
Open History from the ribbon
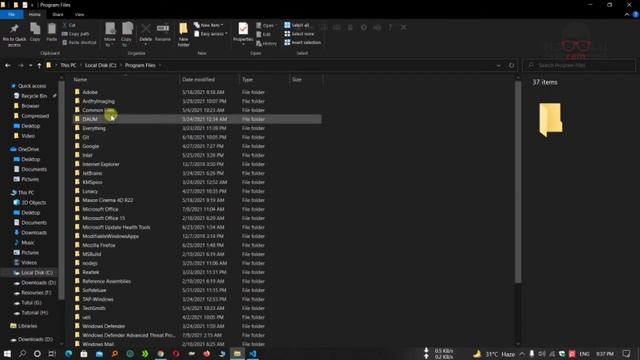point(267,43)
